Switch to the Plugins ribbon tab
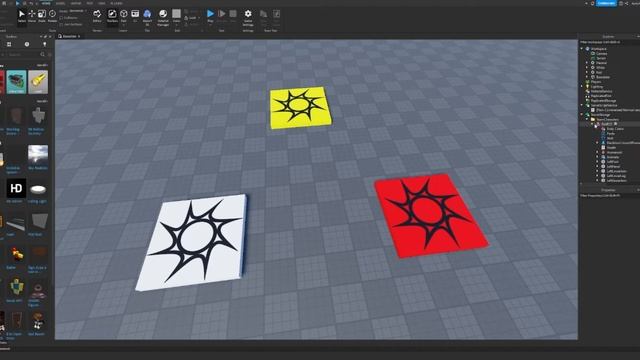This screenshot has width=640, height=360. [x=116, y=3]
